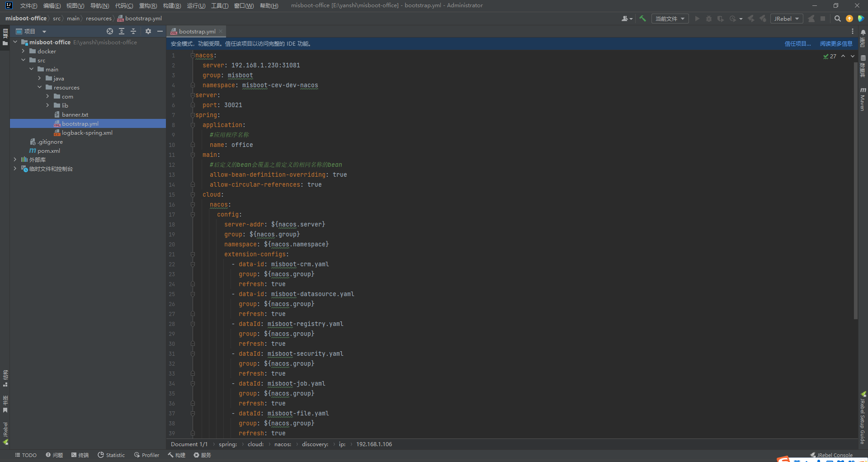Viewport: 868px width, 462px height.
Task: Collapse the src folder
Action: (x=23, y=60)
